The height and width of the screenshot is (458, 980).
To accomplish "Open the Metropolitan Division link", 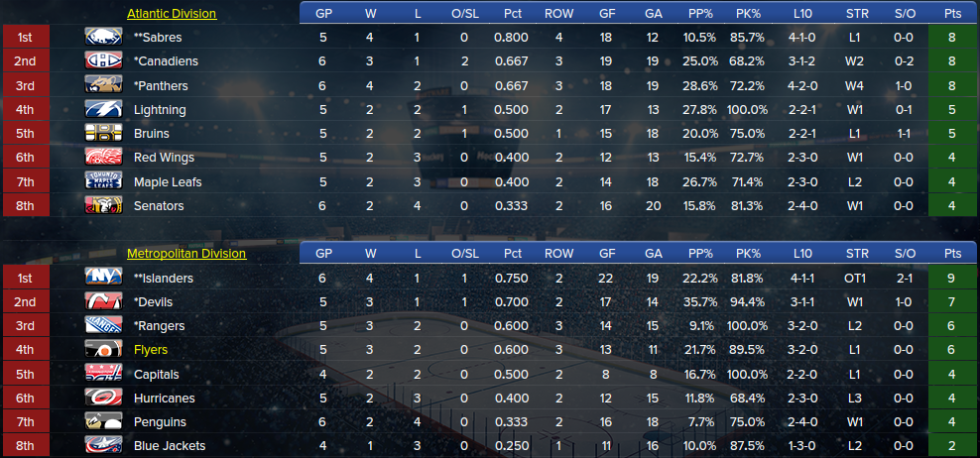I will (x=186, y=254).
